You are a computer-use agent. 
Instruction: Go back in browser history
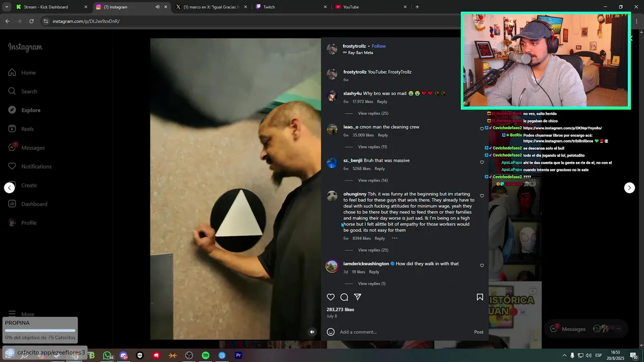pos(7,21)
